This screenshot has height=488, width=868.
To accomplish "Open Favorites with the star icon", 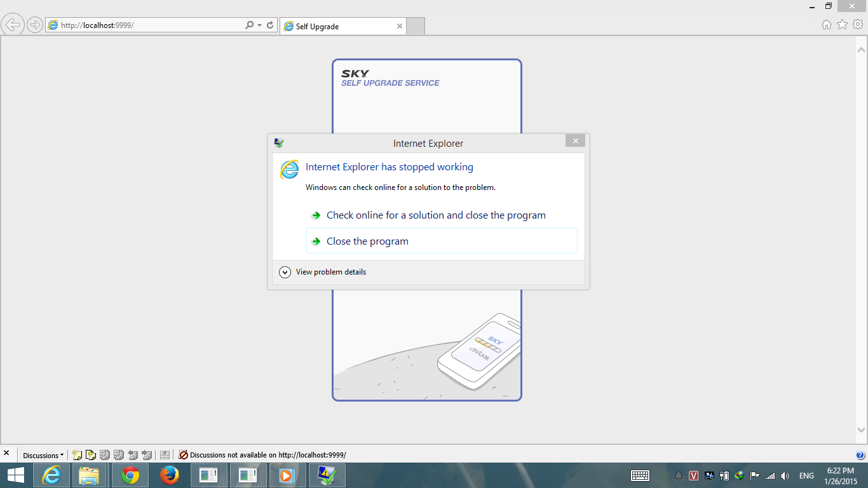I will (842, 24).
